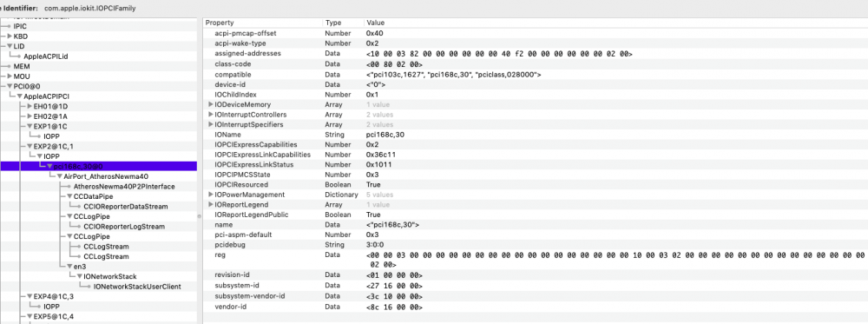
Task: Select the subsystem-vendor-id property row
Action: coord(536,295)
